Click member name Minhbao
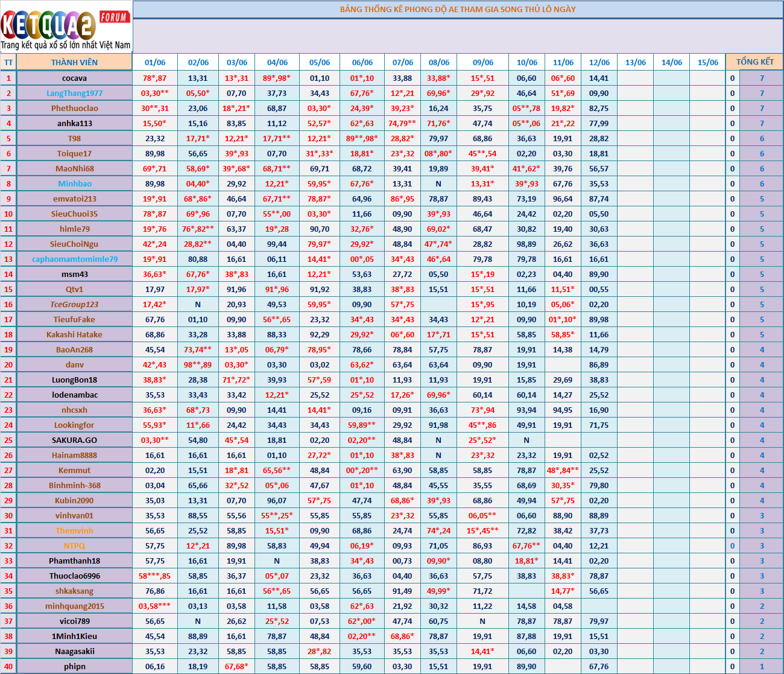 75,184
